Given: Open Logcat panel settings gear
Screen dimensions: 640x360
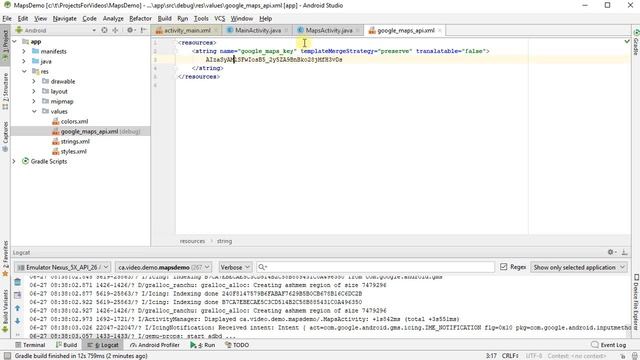Looking at the screenshot, I should click(x=611, y=252).
